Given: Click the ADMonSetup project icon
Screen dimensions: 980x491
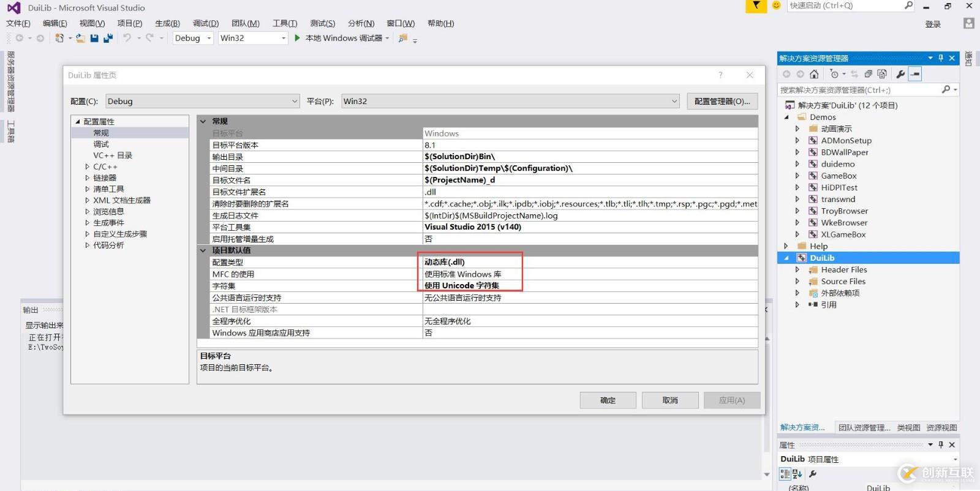Looking at the screenshot, I should point(813,140).
